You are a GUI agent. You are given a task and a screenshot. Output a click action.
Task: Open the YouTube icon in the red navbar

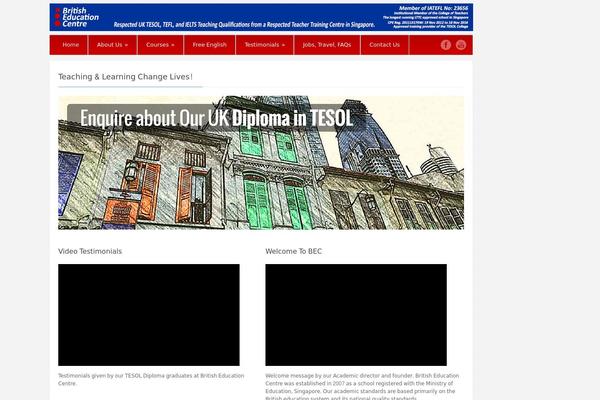tap(461, 45)
